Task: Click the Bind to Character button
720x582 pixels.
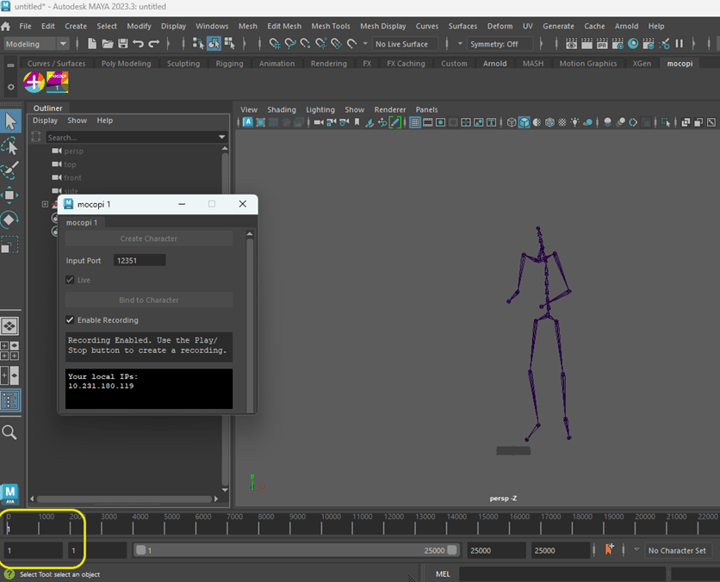Action: click(x=149, y=300)
